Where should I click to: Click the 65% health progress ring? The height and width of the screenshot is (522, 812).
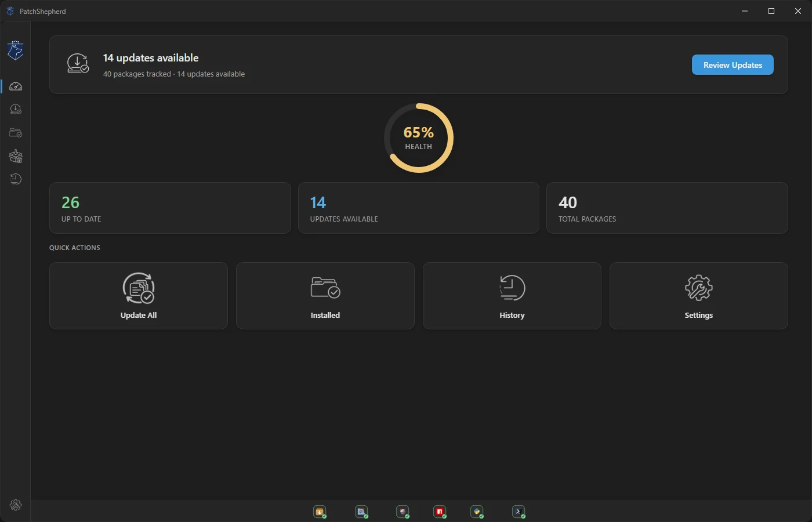[x=419, y=138]
